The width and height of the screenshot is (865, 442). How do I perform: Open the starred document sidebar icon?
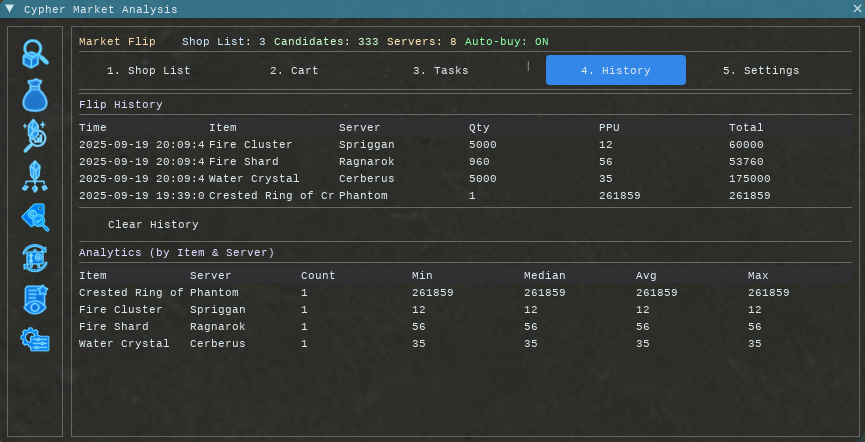(35, 299)
